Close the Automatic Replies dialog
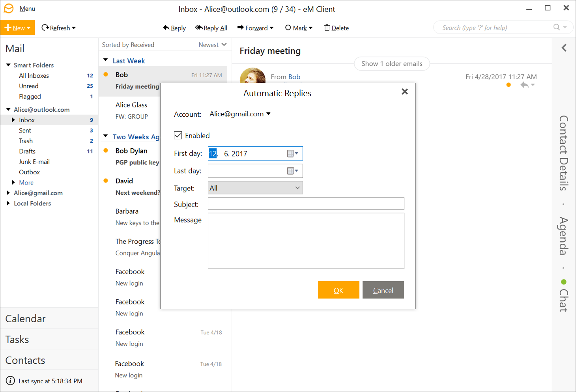This screenshot has width=576, height=392. (404, 91)
